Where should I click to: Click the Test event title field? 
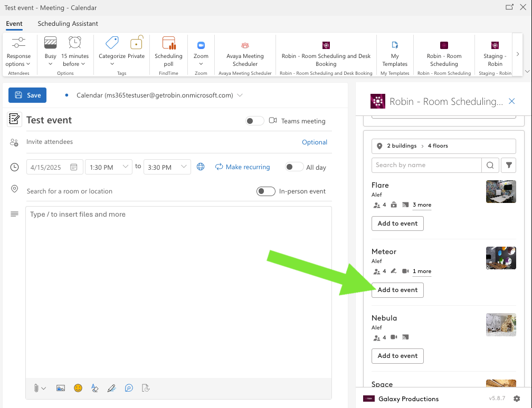click(x=134, y=120)
